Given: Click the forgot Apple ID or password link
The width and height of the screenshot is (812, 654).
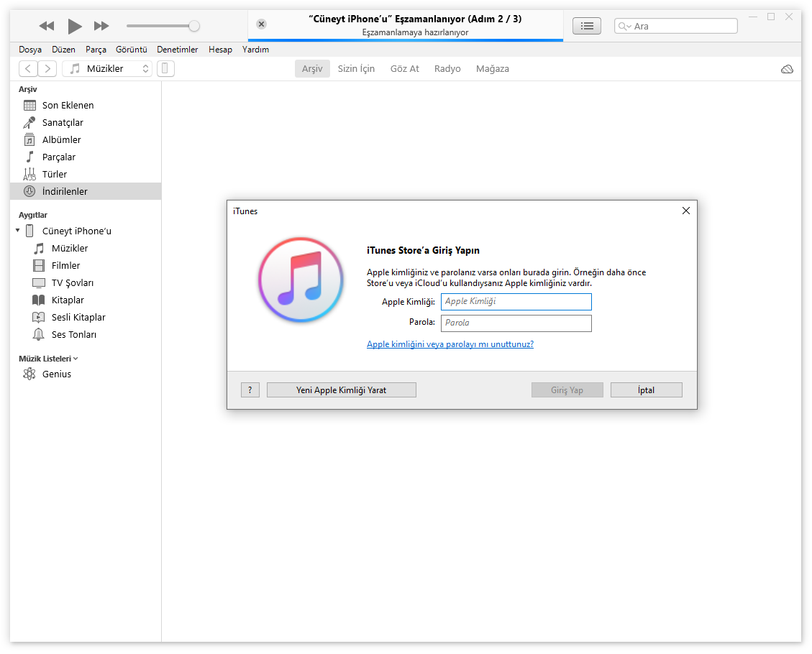Looking at the screenshot, I should tap(450, 344).
